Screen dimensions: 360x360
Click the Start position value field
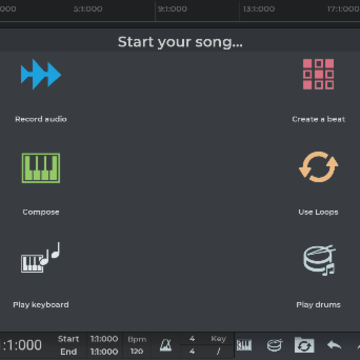(104, 339)
